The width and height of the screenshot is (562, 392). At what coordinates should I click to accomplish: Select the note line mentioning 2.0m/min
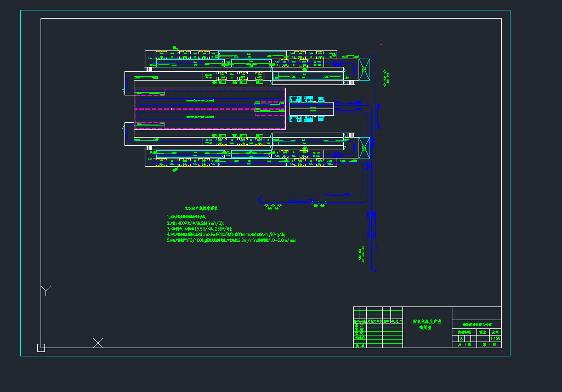(x=232, y=240)
